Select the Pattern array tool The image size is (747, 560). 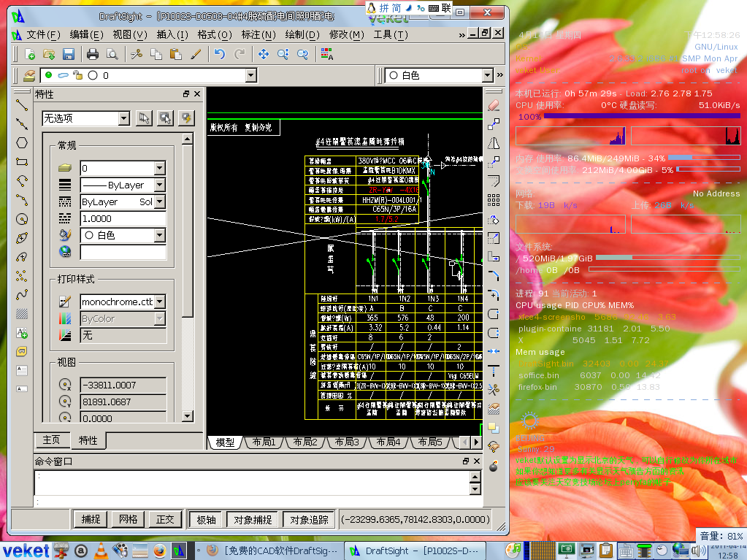click(x=494, y=200)
